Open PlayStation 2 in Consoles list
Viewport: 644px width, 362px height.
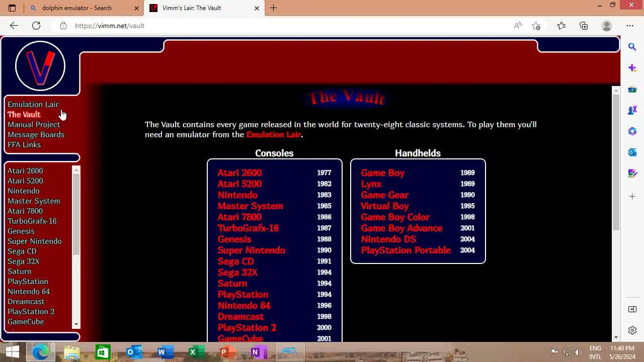pos(247,328)
